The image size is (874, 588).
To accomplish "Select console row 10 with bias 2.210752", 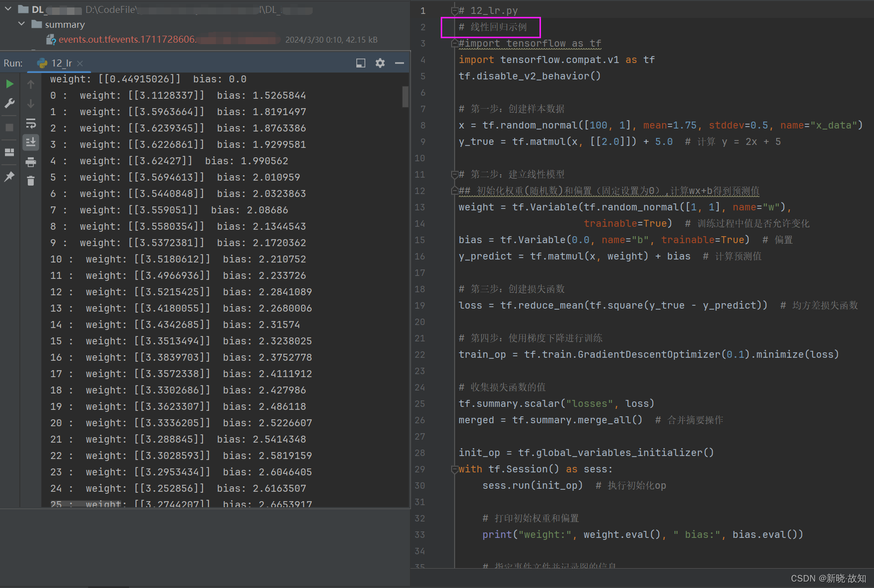I will (178, 259).
